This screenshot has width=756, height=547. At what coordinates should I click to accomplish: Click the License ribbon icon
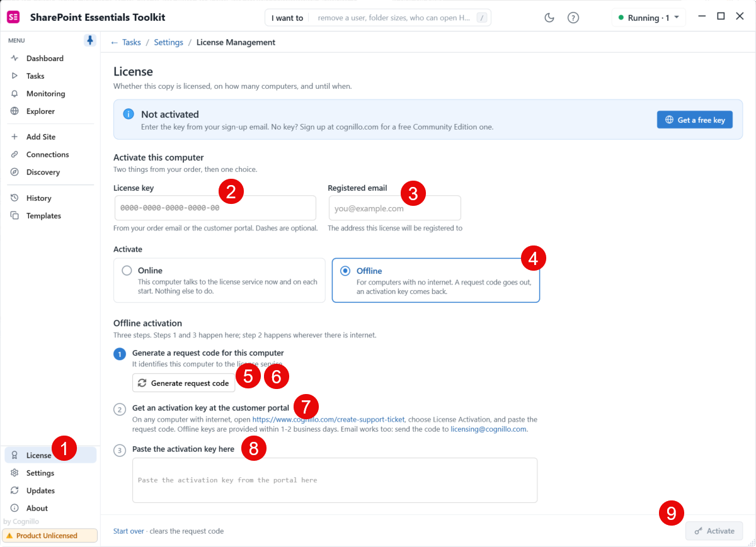(x=14, y=455)
